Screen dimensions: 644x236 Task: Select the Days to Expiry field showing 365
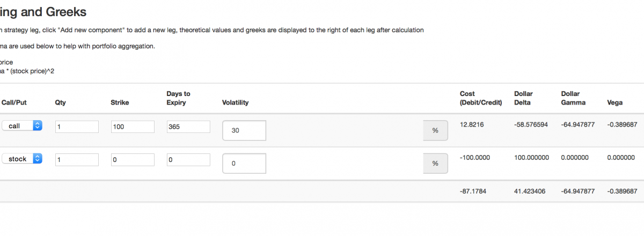click(188, 127)
